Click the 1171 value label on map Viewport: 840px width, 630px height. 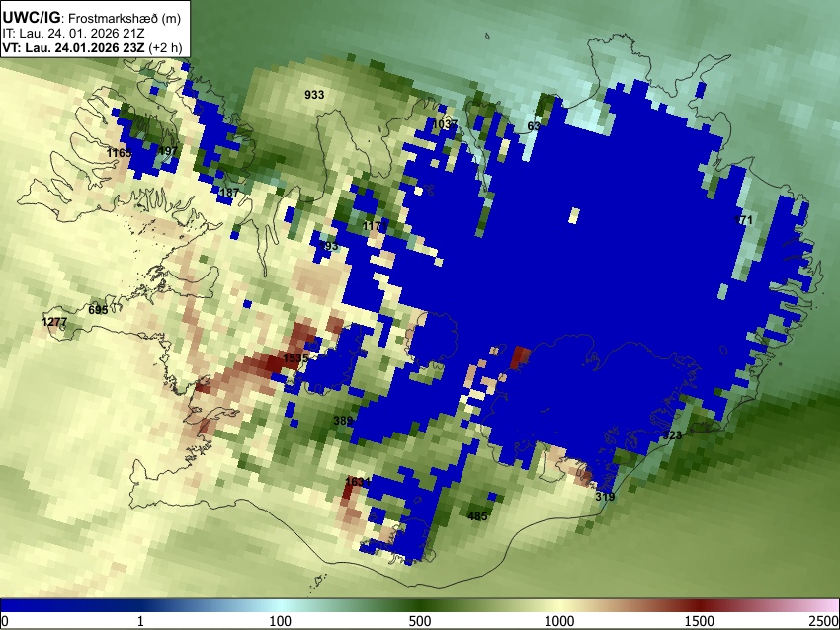pos(374,226)
